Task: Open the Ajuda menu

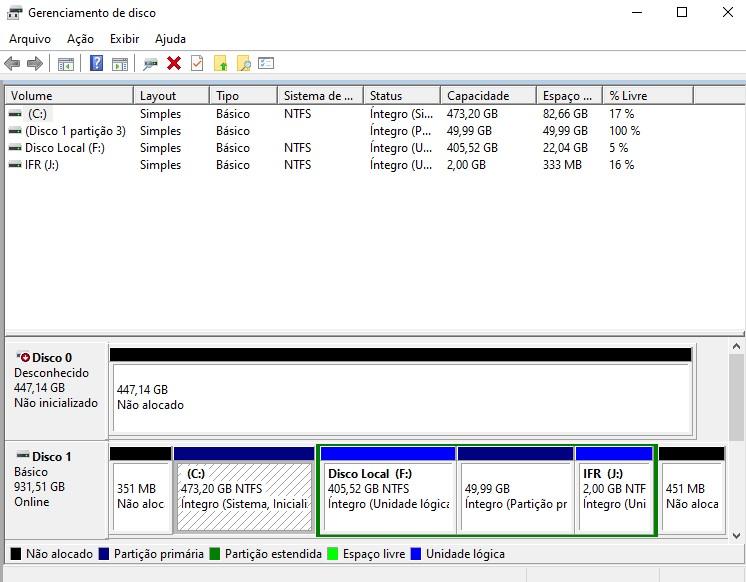Action: [170, 39]
